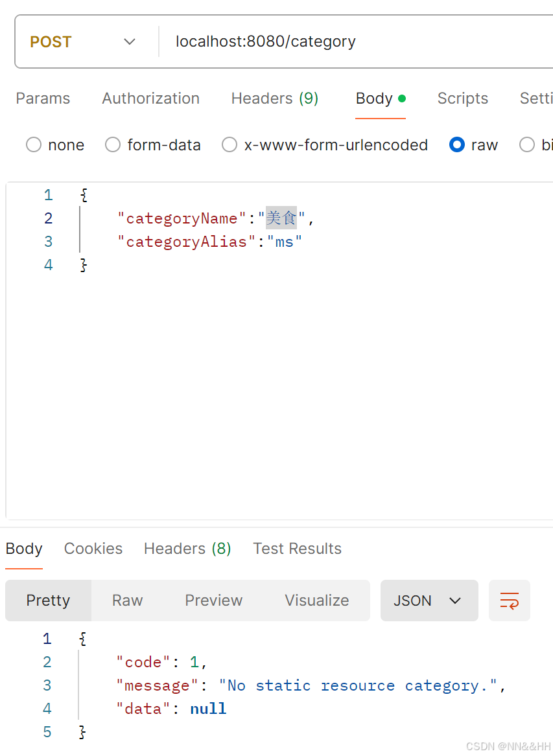Switch to the request Body tab
553x756 pixels.
381,98
